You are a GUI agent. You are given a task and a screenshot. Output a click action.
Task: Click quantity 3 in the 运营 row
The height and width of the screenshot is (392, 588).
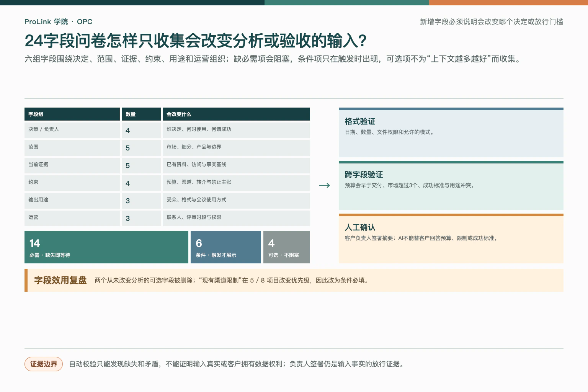pos(141,218)
